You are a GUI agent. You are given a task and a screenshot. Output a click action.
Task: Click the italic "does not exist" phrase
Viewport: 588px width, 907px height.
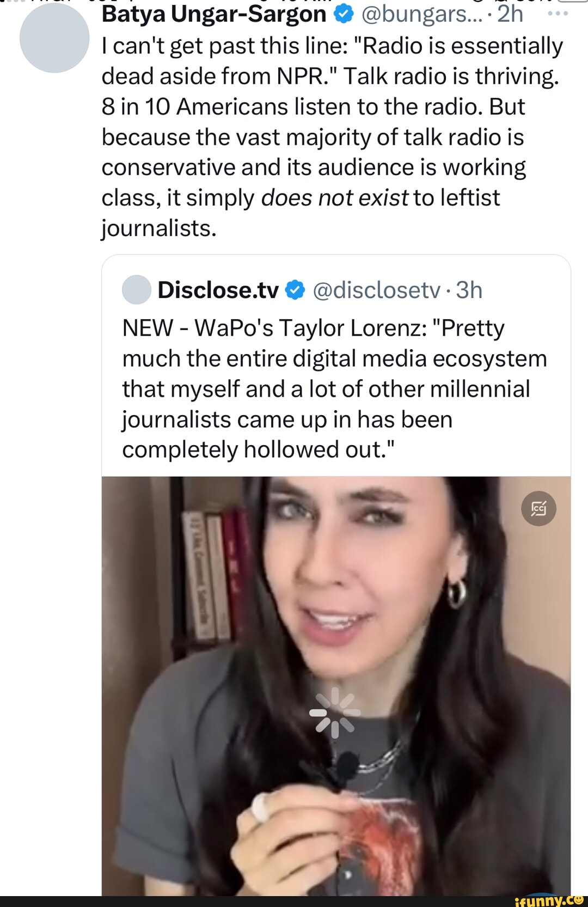pos(334,198)
